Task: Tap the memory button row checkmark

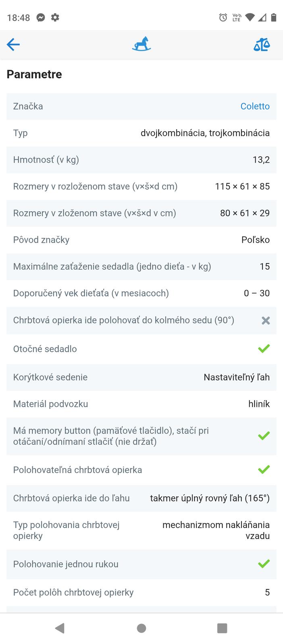Action: click(264, 436)
